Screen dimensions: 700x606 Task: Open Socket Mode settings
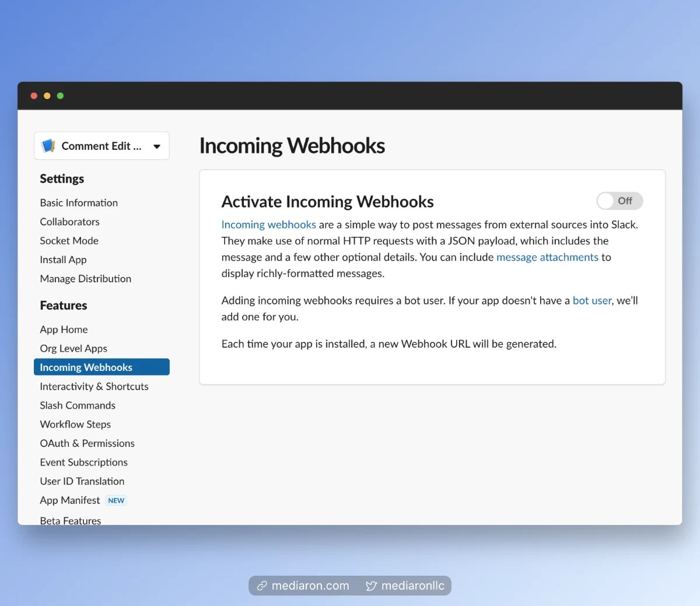(x=69, y=240)
